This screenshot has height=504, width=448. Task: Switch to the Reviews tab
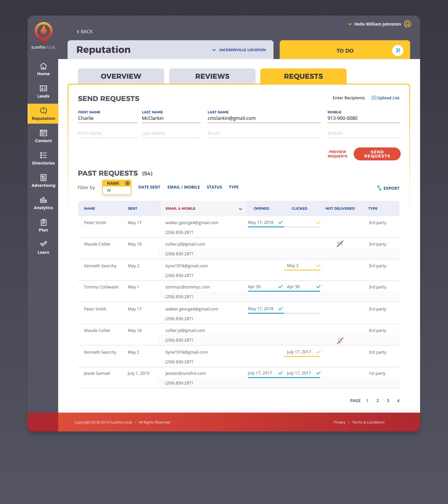[x=212, y=76]
